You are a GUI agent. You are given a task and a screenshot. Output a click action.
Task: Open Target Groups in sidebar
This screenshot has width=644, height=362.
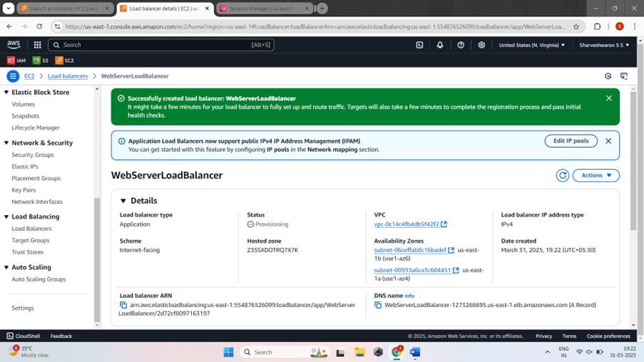pyautogui.click(x=31, y=240)
